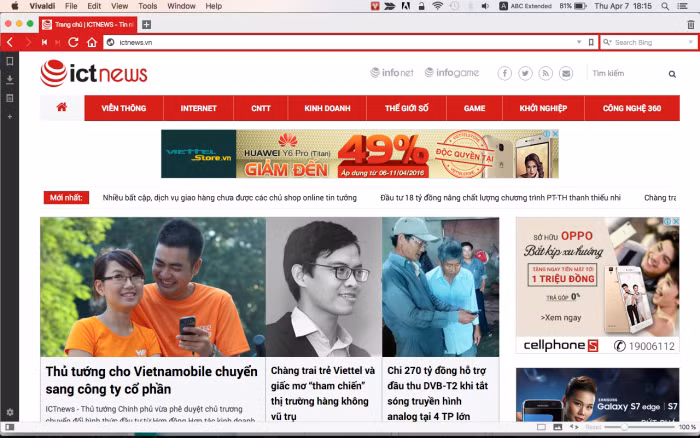Open headline Thủ tướng cho Vietnamobile chuyển
700x438 pixels.
(152, 380)
